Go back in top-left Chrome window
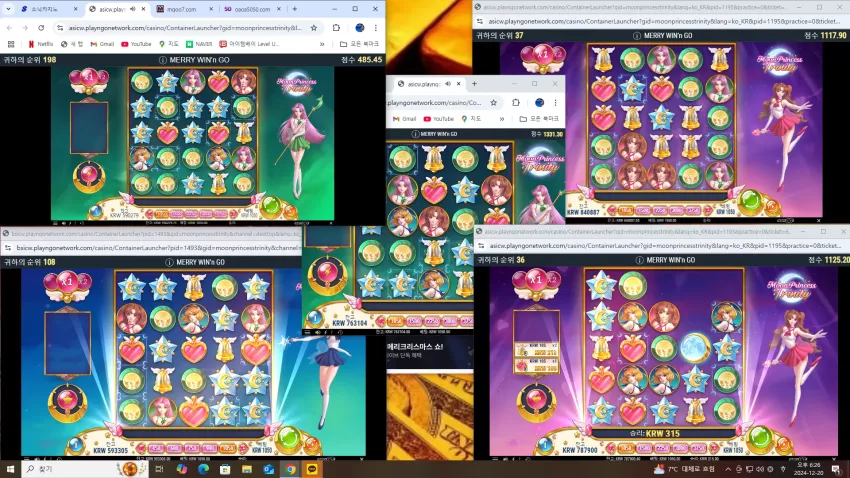The width and height of the screenshot is (850, 478). coord(10,28)
